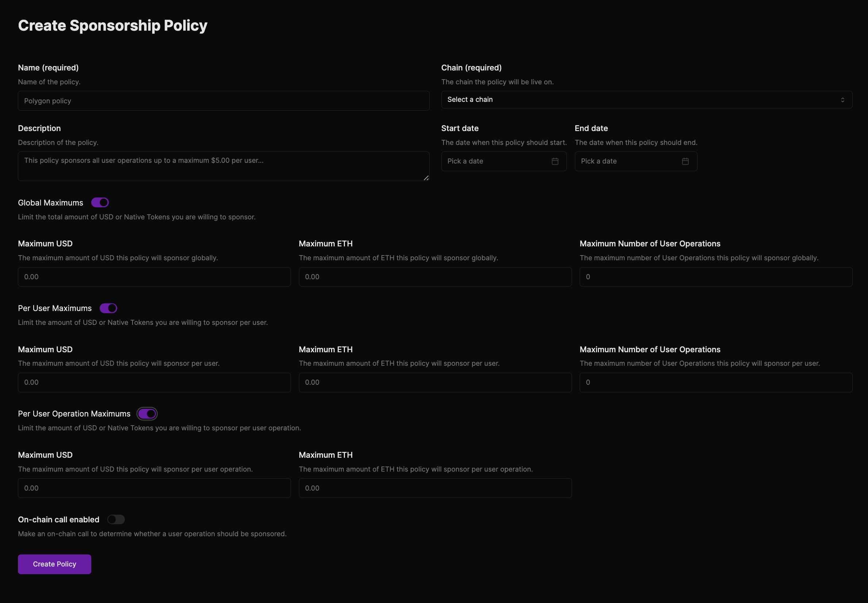Select the global Maximum ETH input

[x=435, y=277]
